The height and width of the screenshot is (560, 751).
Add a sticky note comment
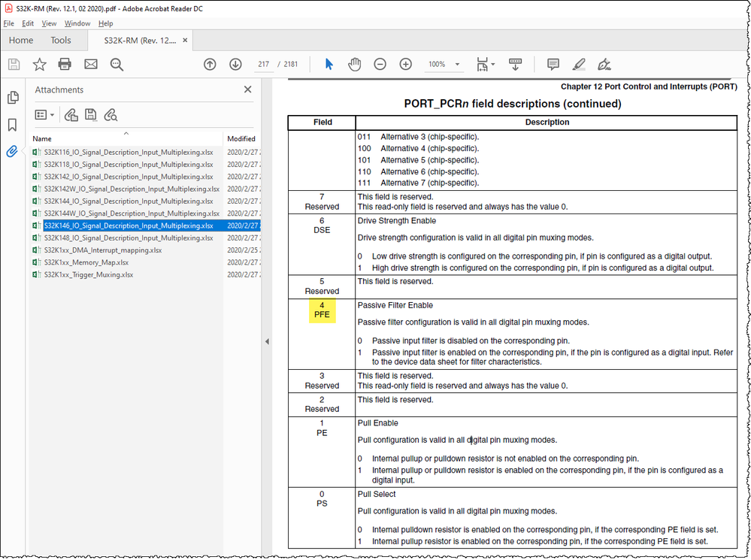pyautogui.click(x=553, y=64)
